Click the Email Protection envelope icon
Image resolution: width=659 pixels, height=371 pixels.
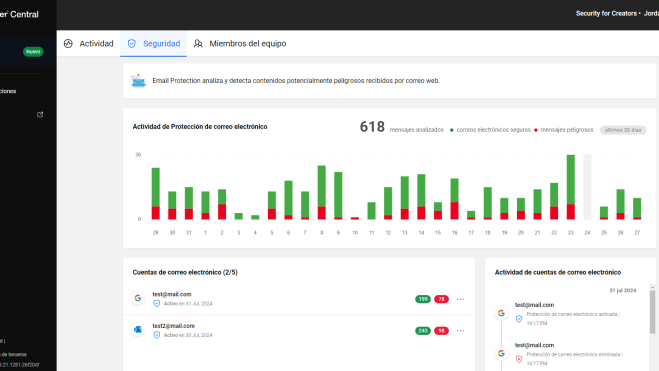138,81
